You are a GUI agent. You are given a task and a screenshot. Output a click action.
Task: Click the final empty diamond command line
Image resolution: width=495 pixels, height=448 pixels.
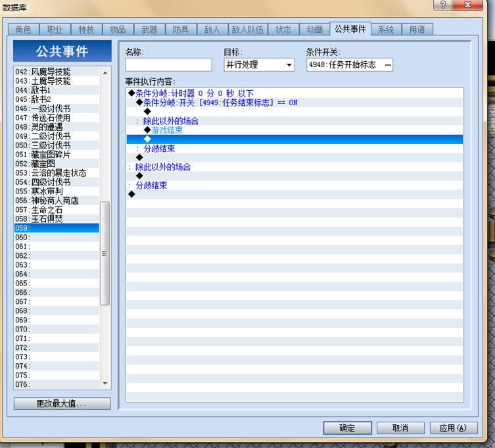click(295, 194)
